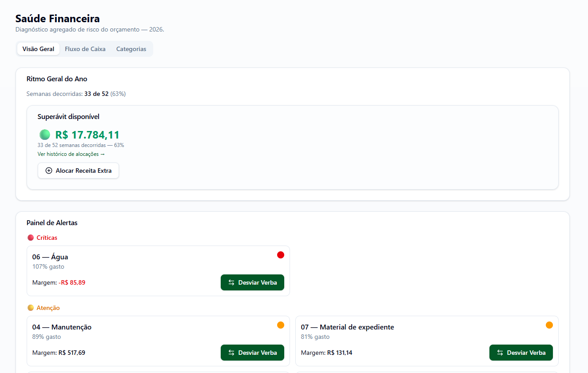Click the Superávit disponível heading
Screen dimensions: 588x373
[x=68, y=117]
